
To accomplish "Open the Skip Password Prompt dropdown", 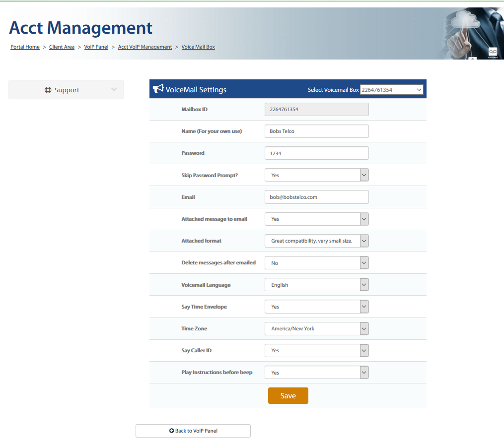I will [316, 175].
